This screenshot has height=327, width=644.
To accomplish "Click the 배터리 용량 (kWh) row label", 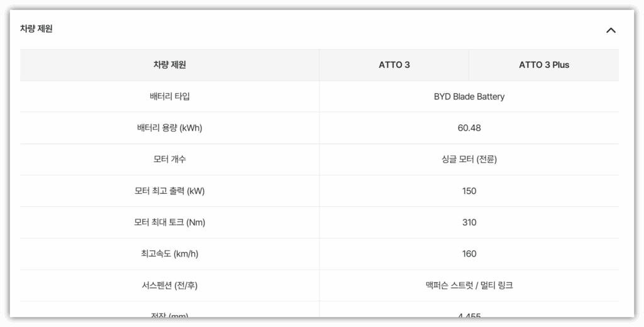I will (169, 128).
